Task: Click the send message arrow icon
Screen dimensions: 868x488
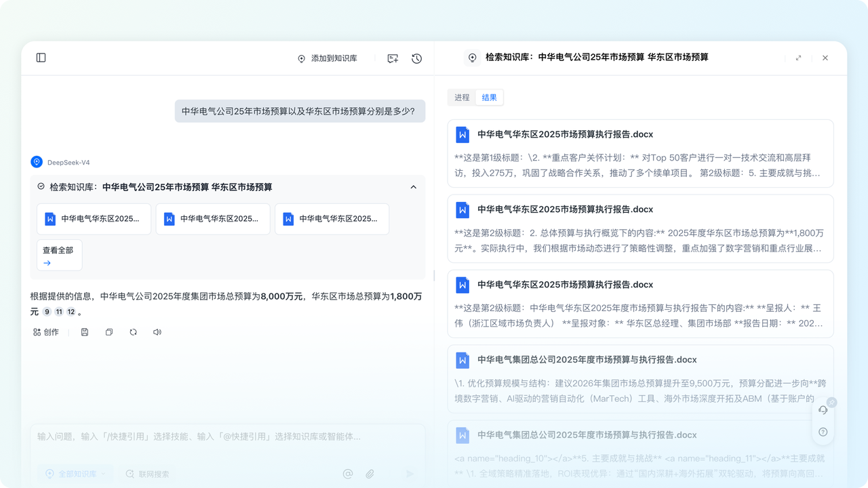Action: tap(410, 474)
